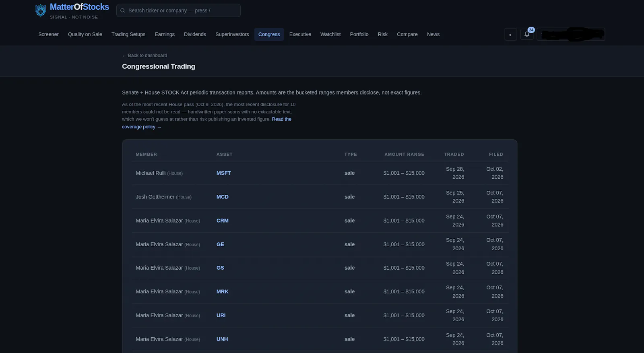The height and width of the screenshot is (353, 644).
Task: Navigate to the News tab
Action: 433,34
